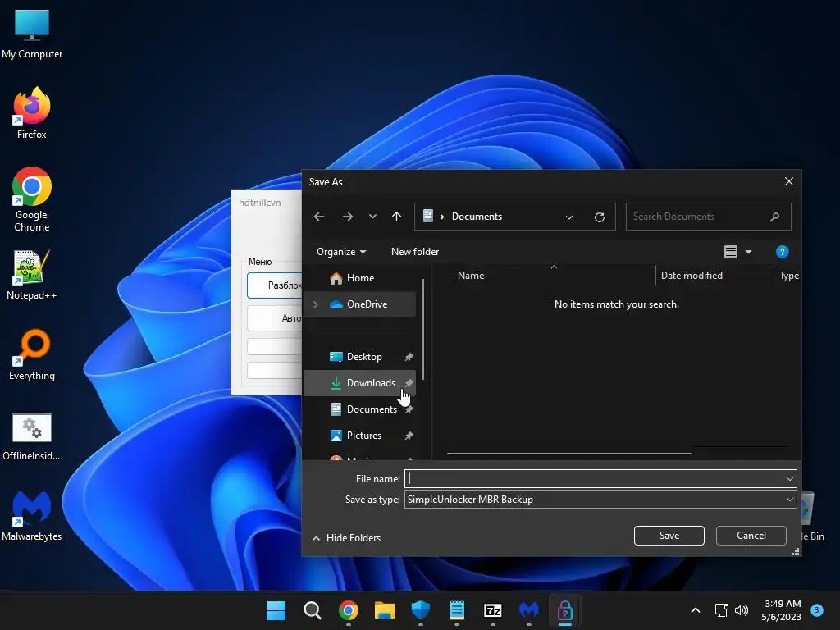Open the notification count badge
840x630 pixels.
click(817, 610)
